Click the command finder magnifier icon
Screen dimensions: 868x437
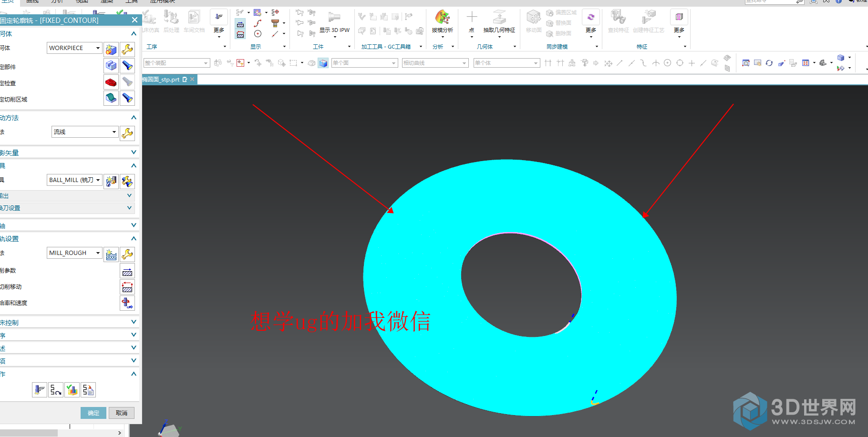point(800,1)
